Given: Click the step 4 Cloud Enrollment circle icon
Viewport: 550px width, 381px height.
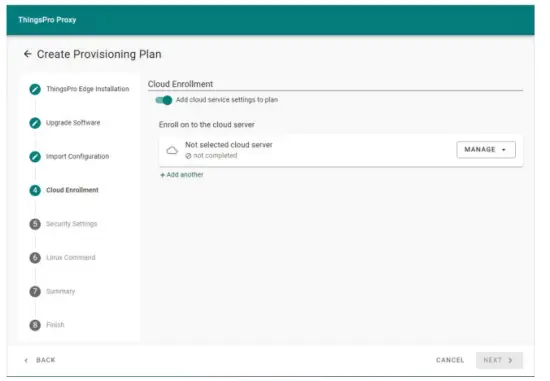Looking at the screenshot, I should (x=35, y=190).
